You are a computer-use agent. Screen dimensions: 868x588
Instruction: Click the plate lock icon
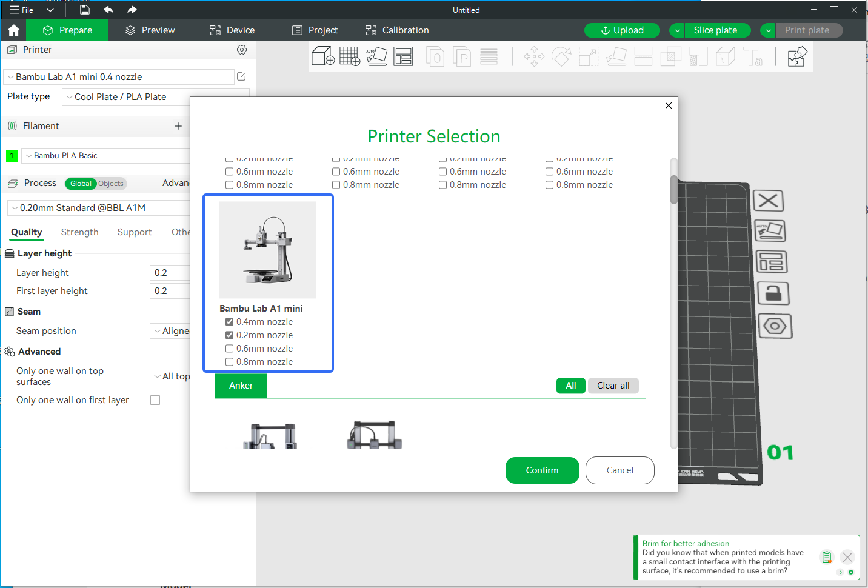pos(773,294)
